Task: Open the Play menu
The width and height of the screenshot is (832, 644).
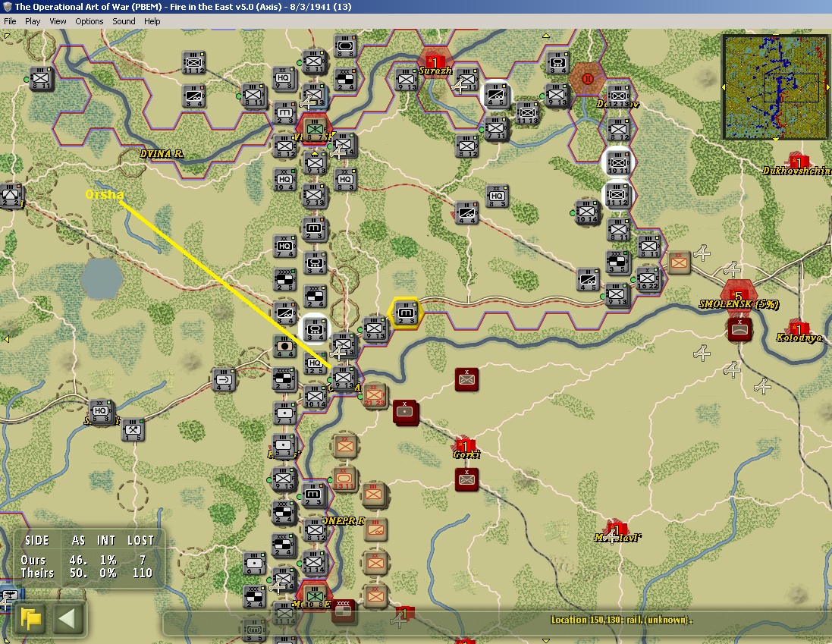Action: (x=33, y=21)
